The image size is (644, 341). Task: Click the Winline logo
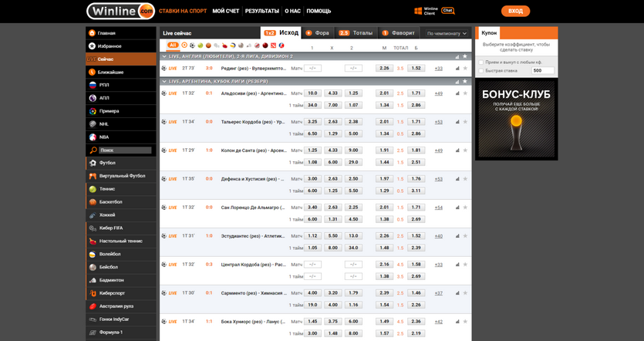(x=120, y=11)
